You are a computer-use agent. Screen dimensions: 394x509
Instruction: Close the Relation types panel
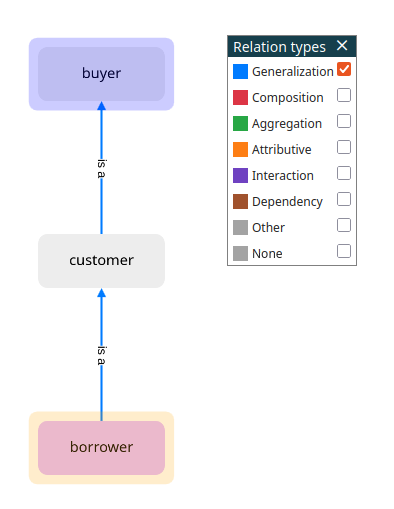(342, 45)
